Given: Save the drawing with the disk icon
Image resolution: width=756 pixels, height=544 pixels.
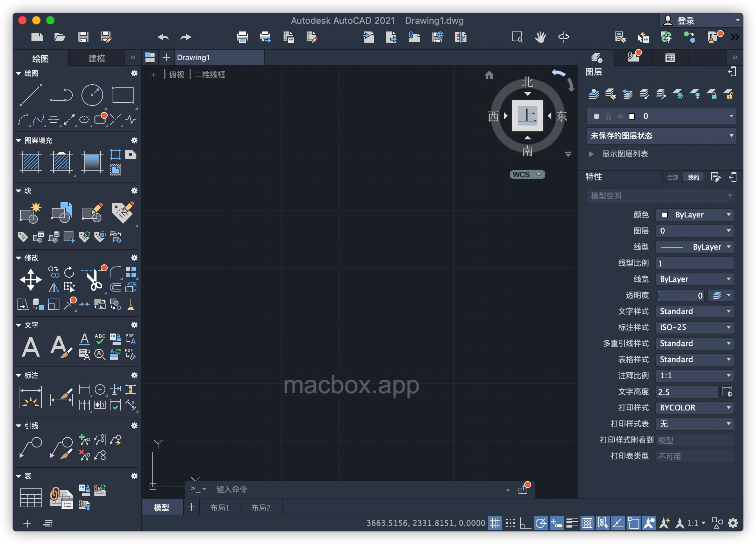Looking at the screenshot, I should 83,37.
